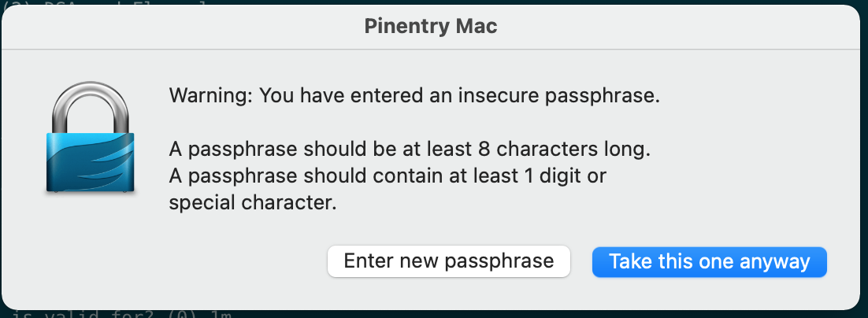This screenshot has height=318, width=868.
Task: Click the "special character." text
Action: (253, 203)
